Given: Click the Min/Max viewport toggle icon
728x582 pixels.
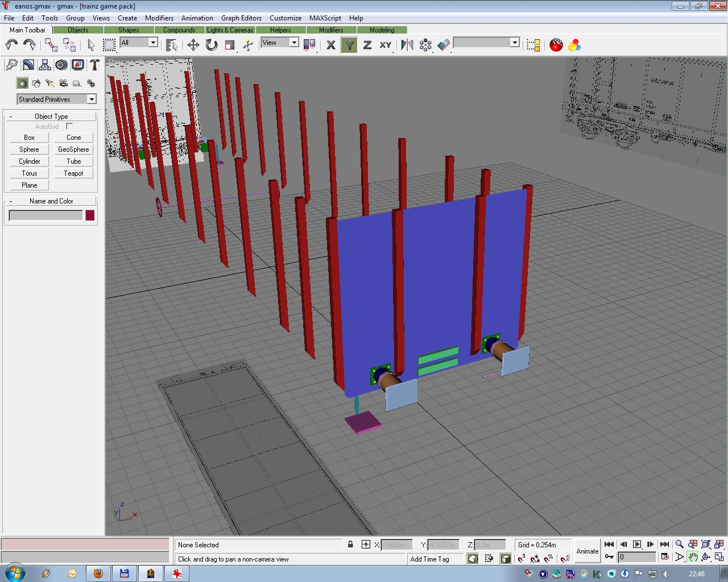Looking at the screenshot, I should point(719,557).
